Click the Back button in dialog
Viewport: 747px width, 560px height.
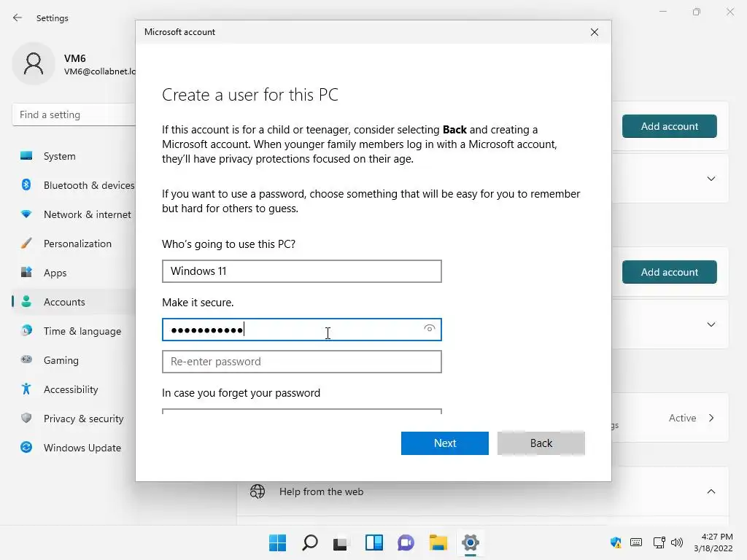(x=541, y=443)
